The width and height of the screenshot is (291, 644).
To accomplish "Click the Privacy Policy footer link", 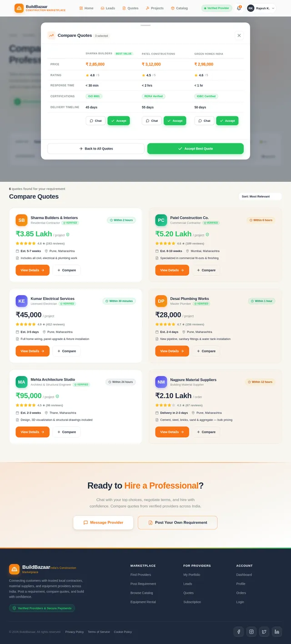I will 74,632.
